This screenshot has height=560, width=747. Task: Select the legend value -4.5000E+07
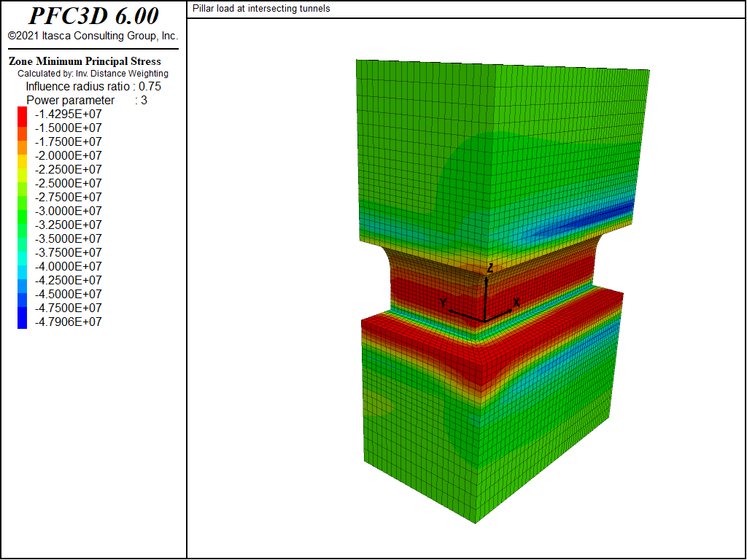pos(68,294)
